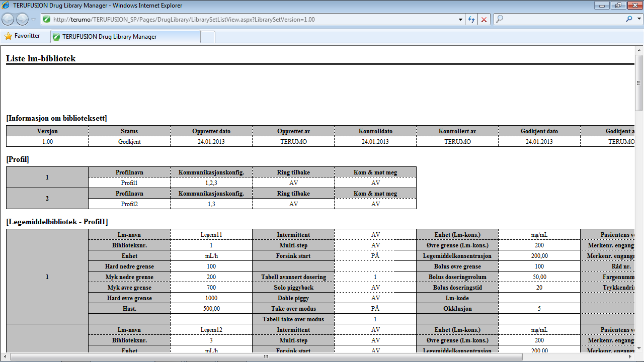
Task: Click the 'Okklusjon' label
Action: pos(457,309)
